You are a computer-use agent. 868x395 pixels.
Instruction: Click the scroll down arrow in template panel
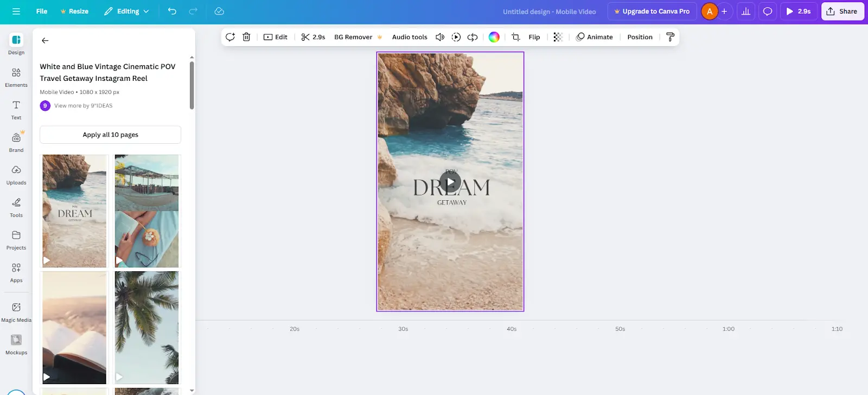[x=192, y=390]
